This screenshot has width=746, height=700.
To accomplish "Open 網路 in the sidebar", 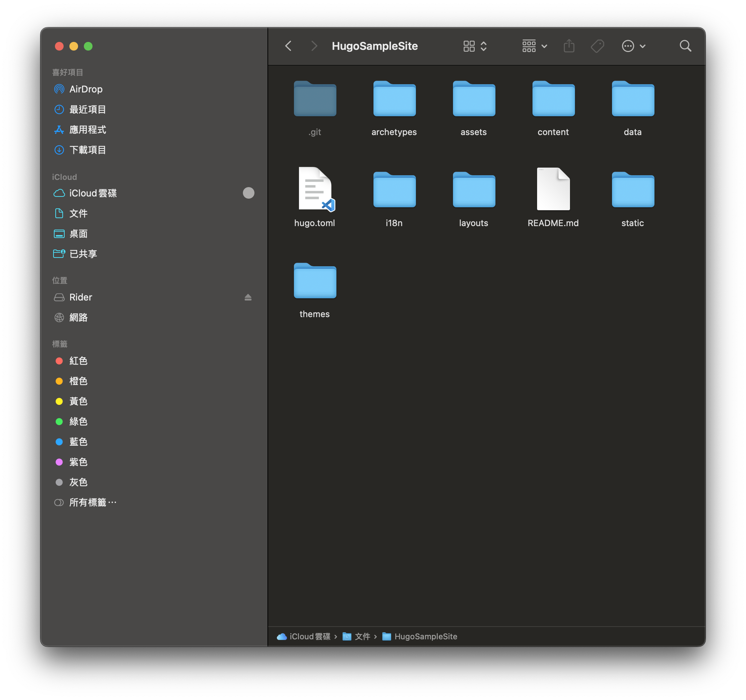I will 154,317.
